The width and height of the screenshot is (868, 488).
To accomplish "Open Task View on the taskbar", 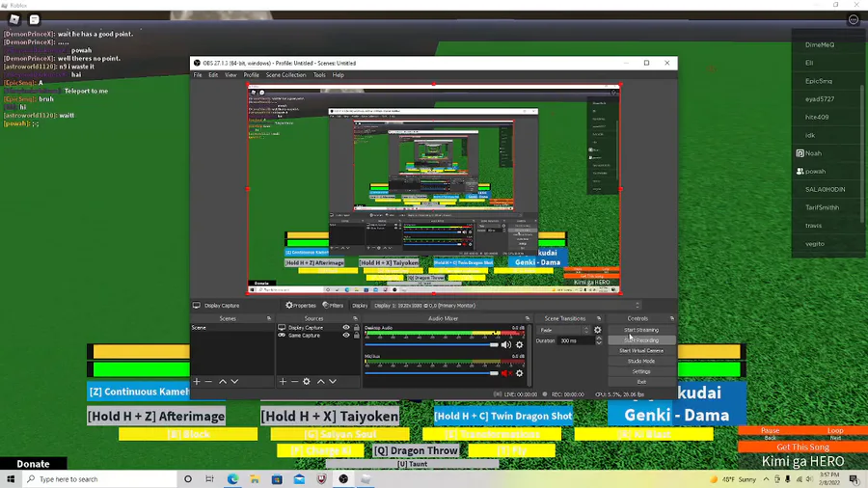I will [210, 479].
